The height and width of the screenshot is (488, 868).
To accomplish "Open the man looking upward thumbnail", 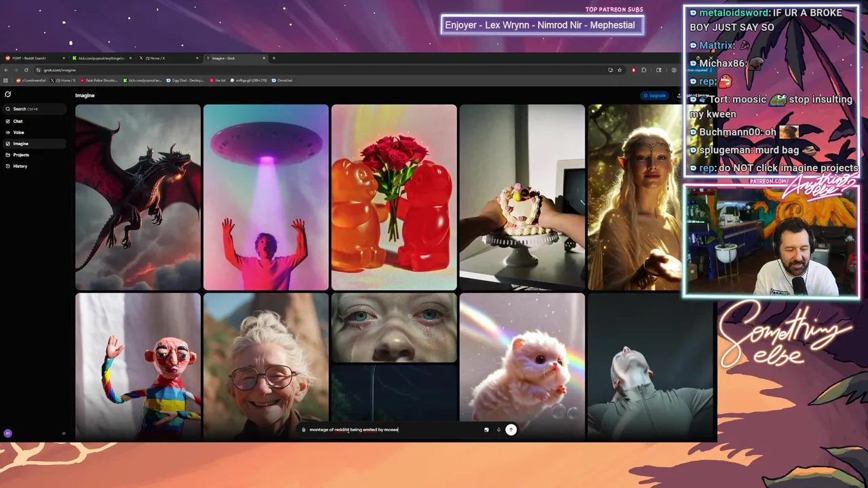I will tap(651, 366).
